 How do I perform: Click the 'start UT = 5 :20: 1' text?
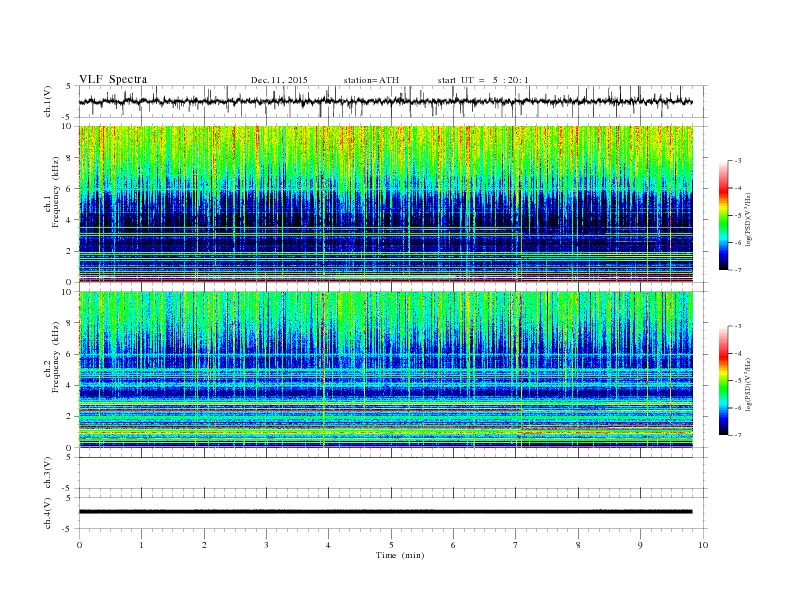(x=483, y=80)
